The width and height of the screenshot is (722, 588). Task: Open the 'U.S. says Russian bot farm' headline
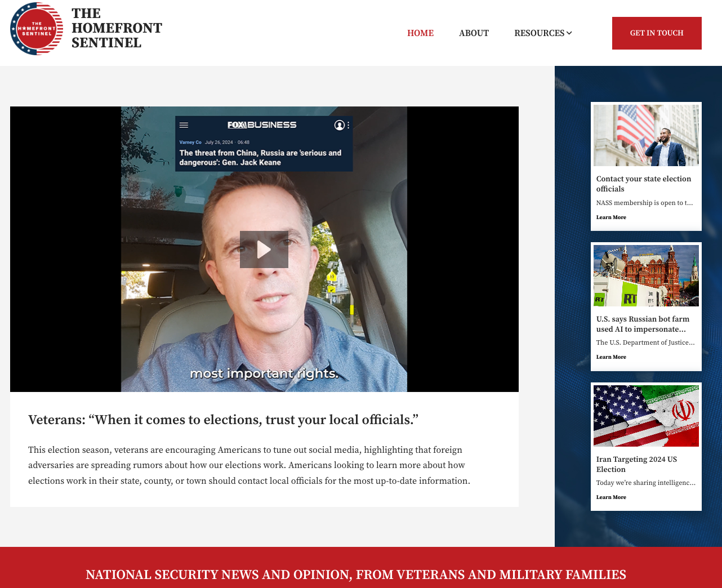[x=643, y=324]
